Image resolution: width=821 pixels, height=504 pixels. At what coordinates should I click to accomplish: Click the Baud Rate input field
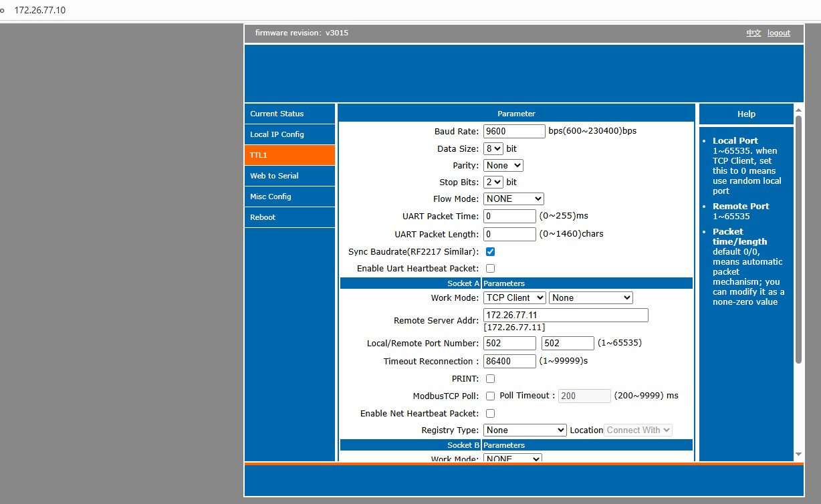514,132
